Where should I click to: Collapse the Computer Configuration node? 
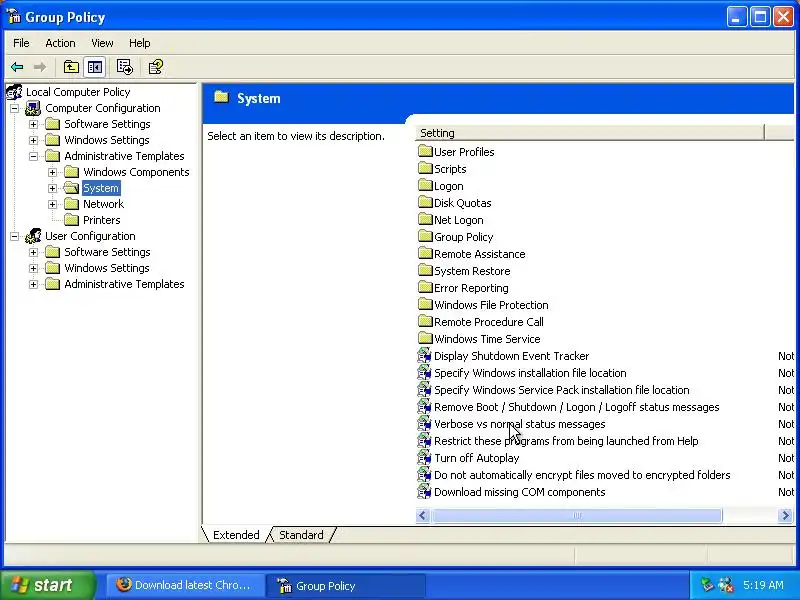14,108
